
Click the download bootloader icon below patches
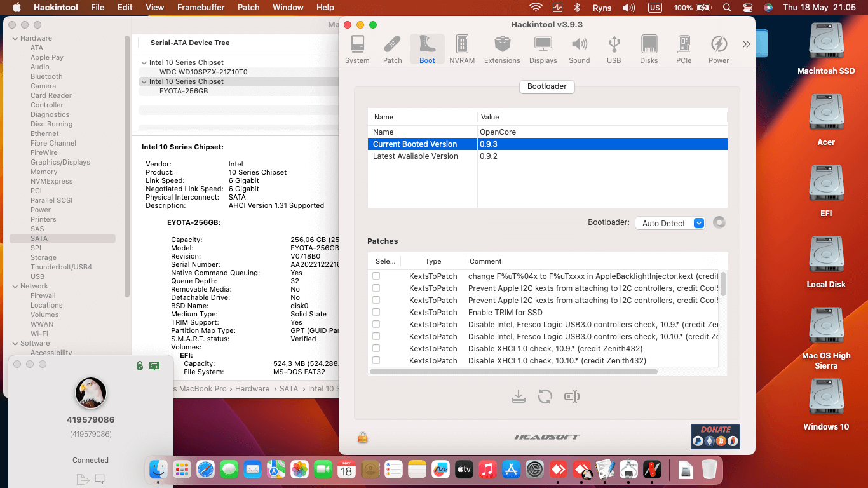[x=518, y=396]
